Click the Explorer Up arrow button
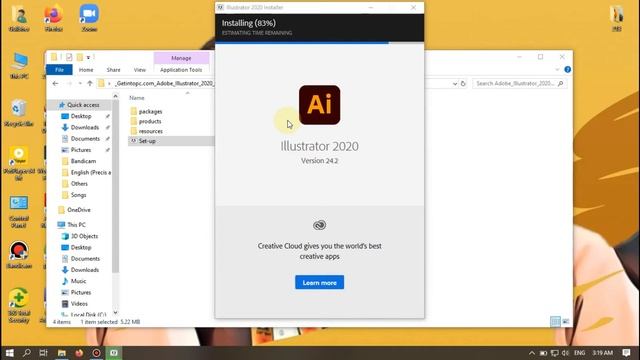 [x=90, y=83]
